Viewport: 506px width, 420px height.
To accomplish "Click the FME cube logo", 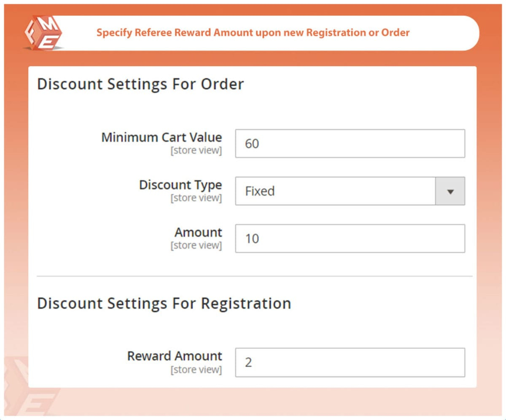I will pos(43,33).
